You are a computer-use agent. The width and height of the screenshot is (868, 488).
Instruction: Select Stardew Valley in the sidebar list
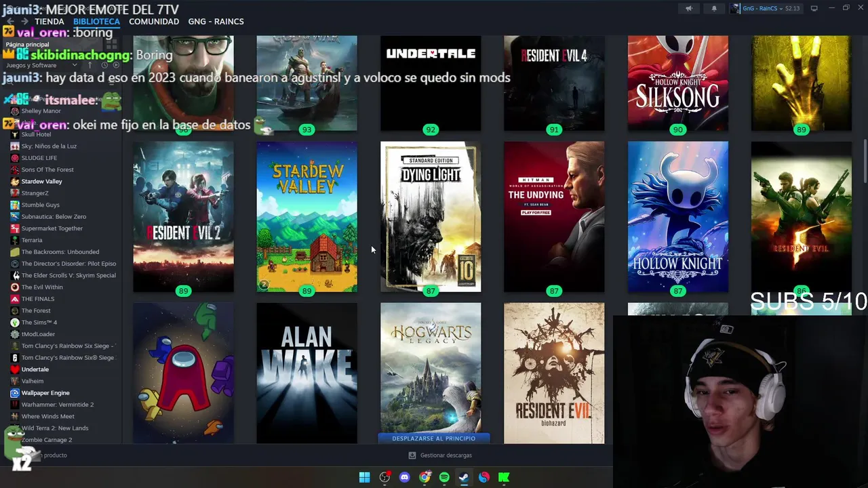tap(41, 182)
